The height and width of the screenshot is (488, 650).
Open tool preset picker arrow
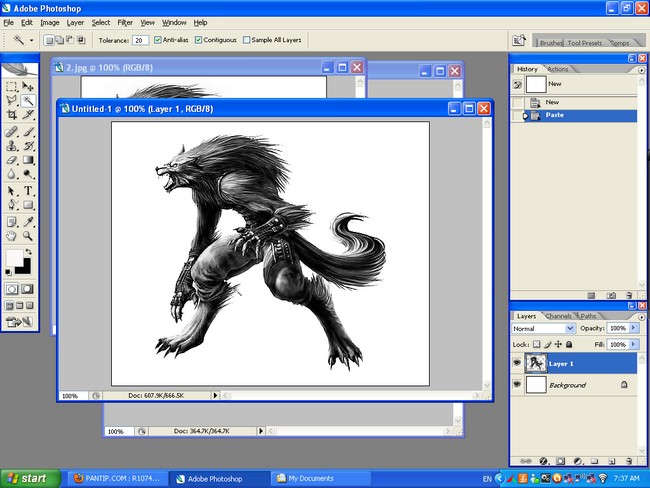click(32, 40)
